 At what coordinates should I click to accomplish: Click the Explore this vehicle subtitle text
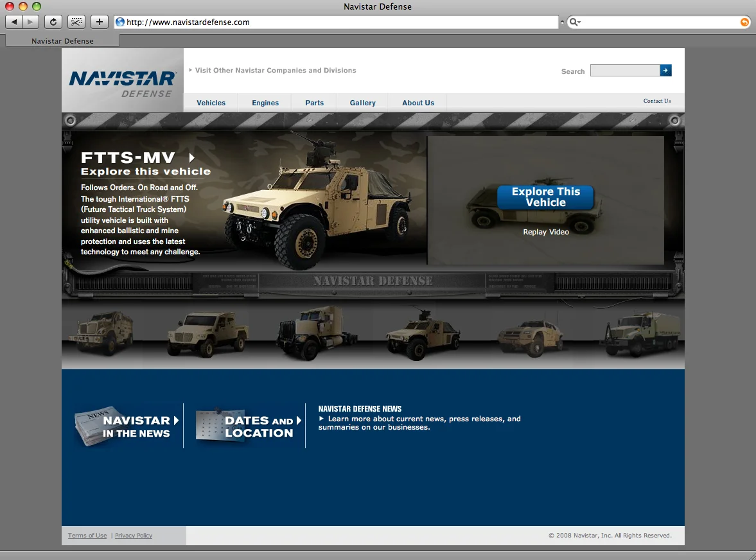coord(146,171)
